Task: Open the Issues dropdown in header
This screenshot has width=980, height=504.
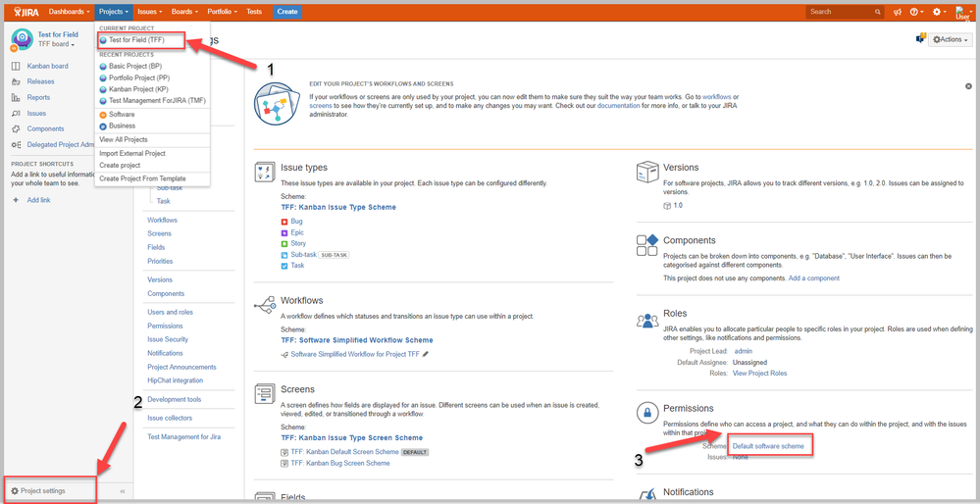Action: click(x=150, y=11)
